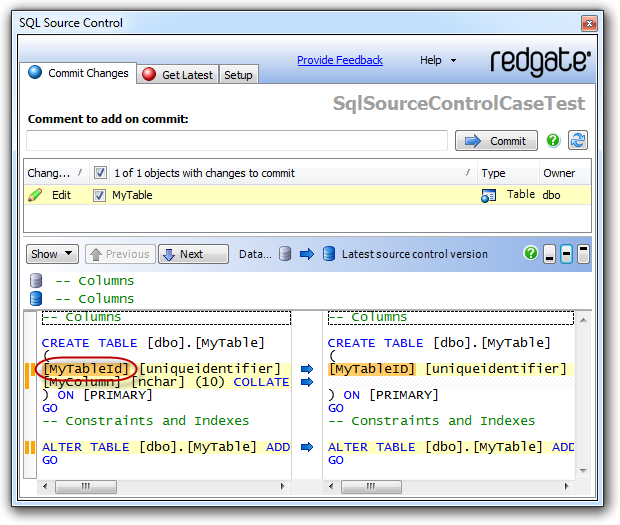Close the SQL Source Control window

589,23
